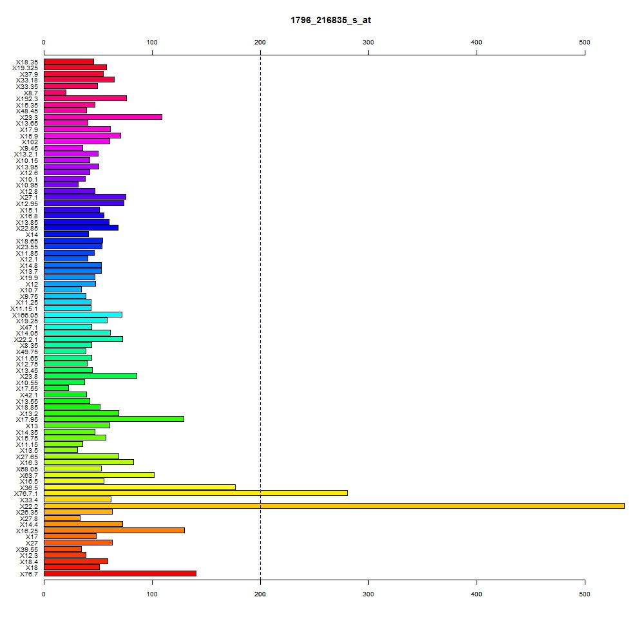
Task: Click the blue X22.85 bar
Action: [x=81, y=227]
